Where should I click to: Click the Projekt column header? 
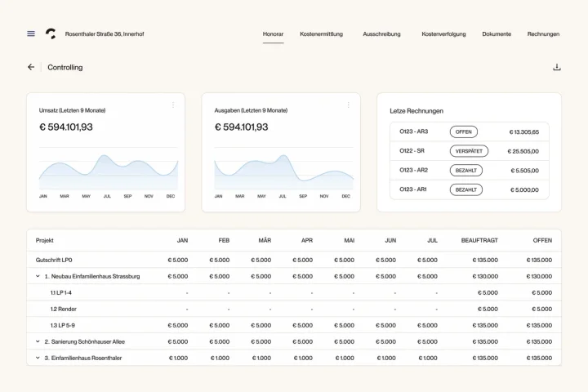(45, 240)
